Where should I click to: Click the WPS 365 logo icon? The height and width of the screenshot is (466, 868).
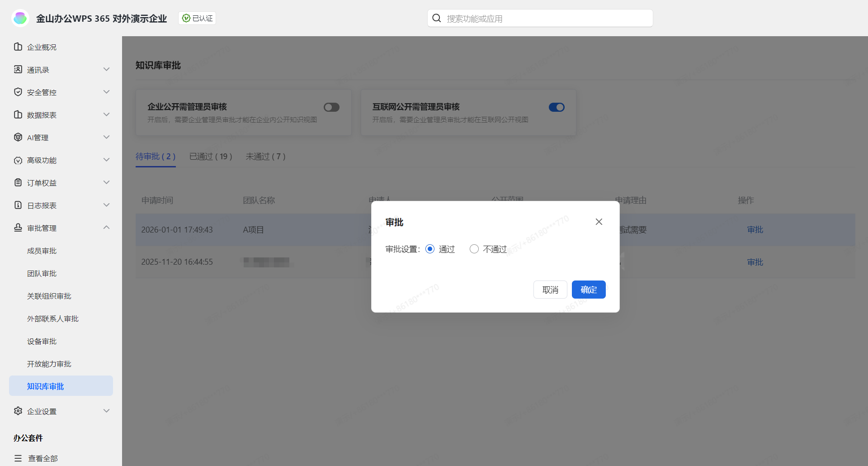coord(20,18)
